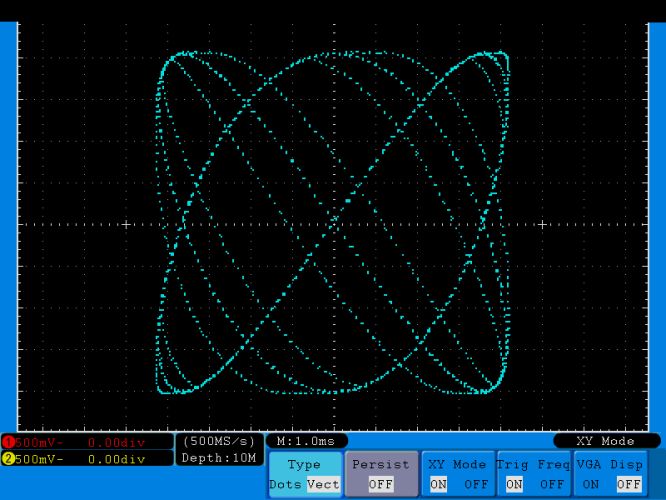Image resolution: width=666 pixels, height=500 pixels.
Task: Turn XY Mode ON
Action: point(438,484)
